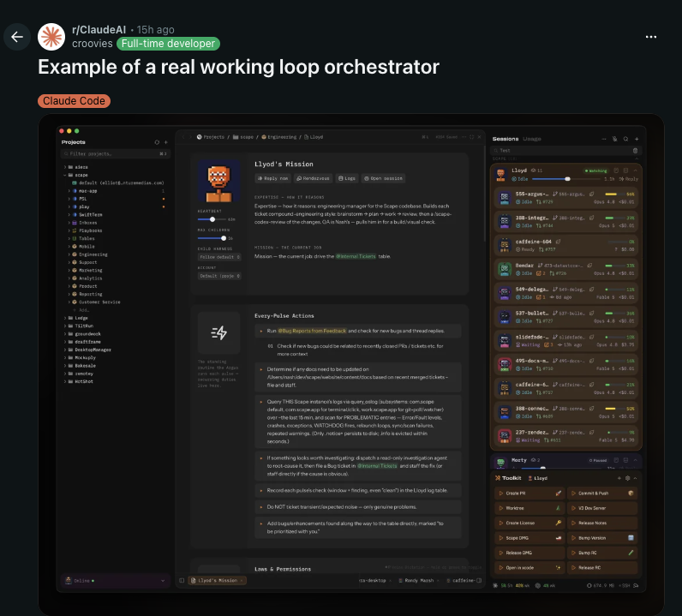Collapse the scape project folder

click(65, 175)
